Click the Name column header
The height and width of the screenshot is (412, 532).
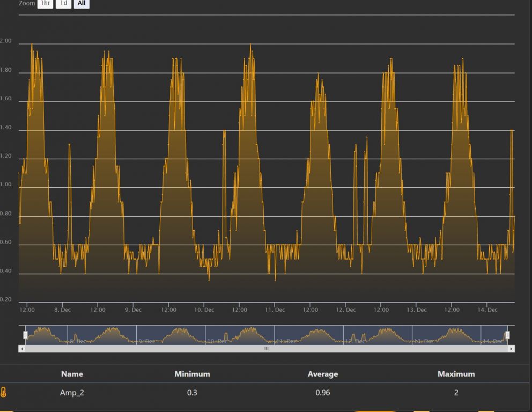pyautogui.click(x=72, y=374)
